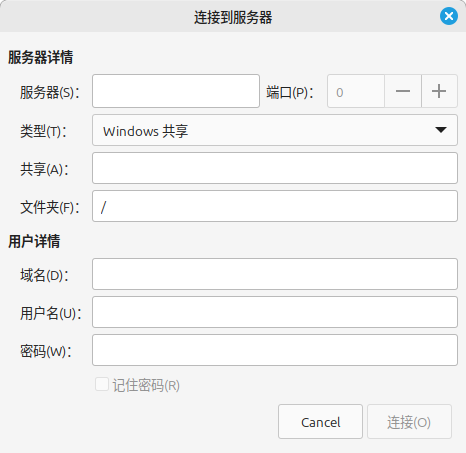Viewport: 466px width, 453px height.
Task: Click the 端口(P) label text
Action: point(290,92)
